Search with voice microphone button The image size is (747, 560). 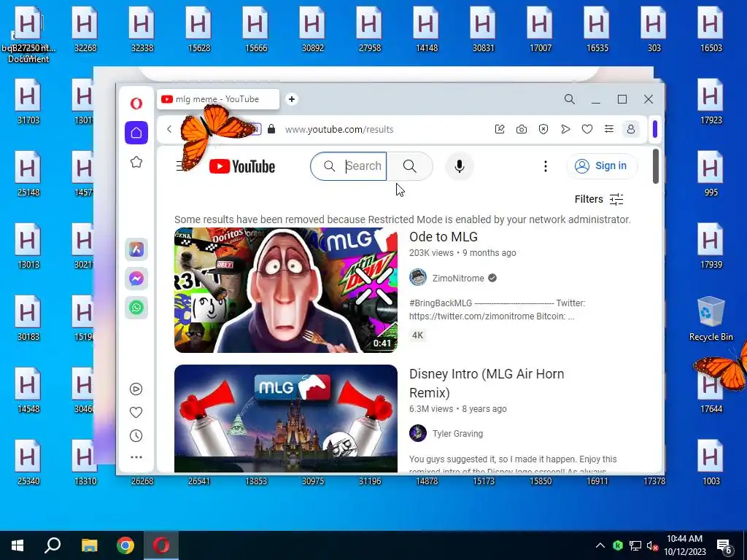[x=460, y=166]
